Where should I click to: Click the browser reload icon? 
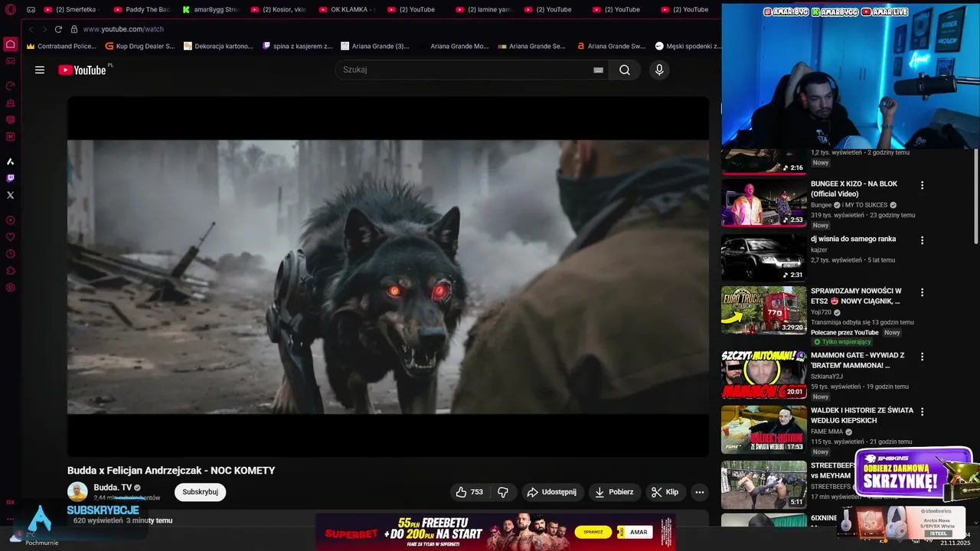[58, 29]
